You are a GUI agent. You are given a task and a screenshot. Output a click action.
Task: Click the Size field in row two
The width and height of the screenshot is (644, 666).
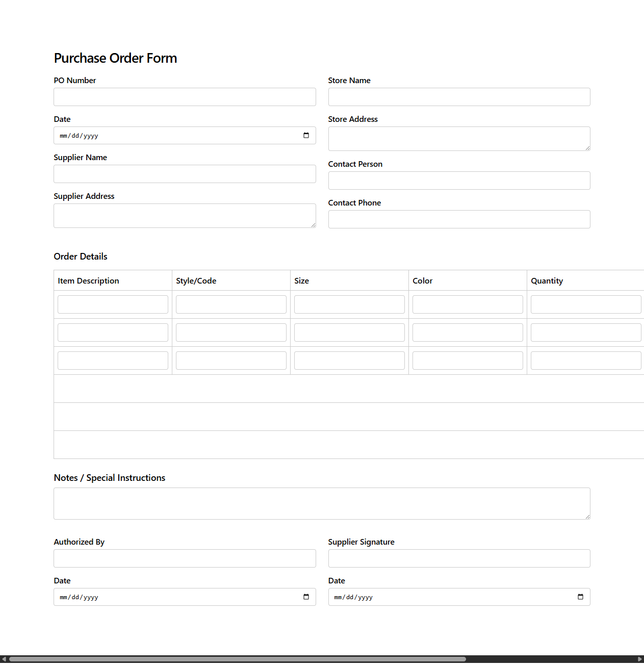click(349, 332)
